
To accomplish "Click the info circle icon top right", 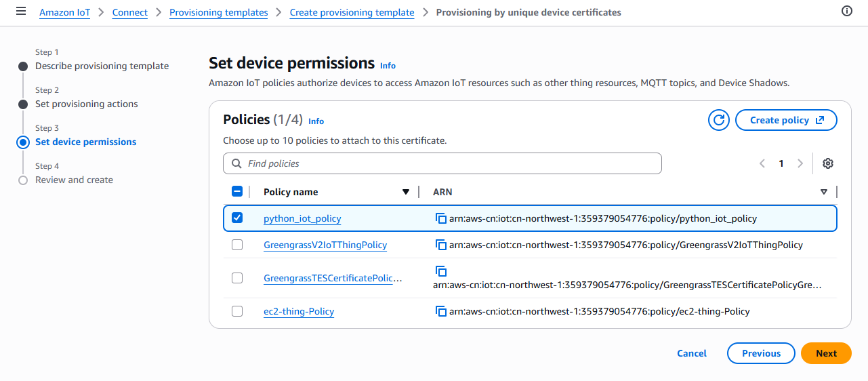I will [846, 12].
